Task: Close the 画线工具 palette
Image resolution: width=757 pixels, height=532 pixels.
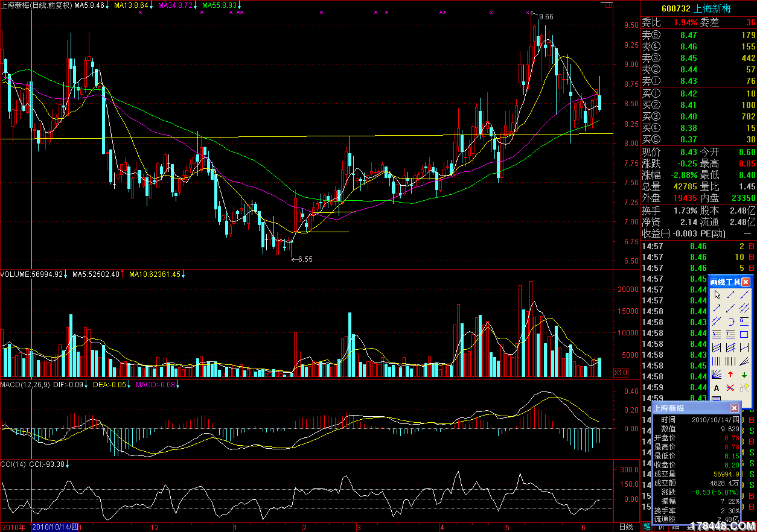Action: (746, 282)
